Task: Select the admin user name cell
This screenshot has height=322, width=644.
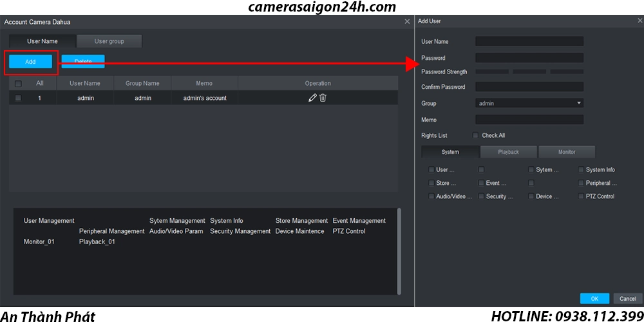Action: tap(86, 98)
